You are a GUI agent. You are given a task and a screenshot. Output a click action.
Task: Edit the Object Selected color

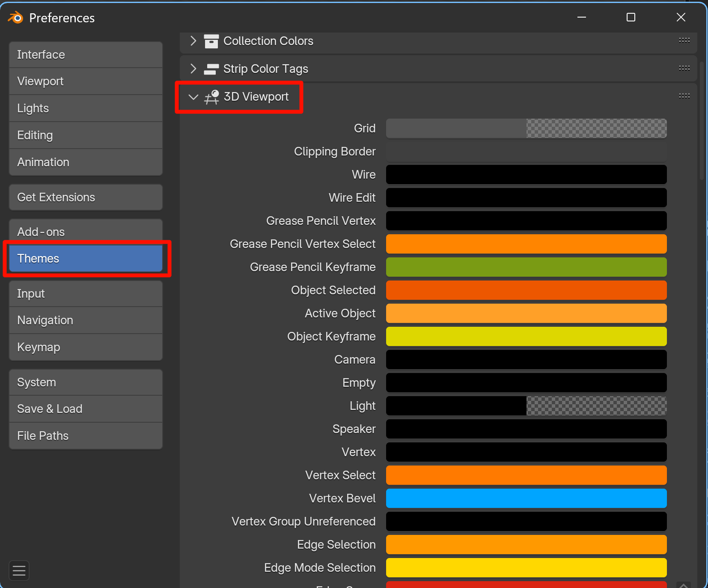[x=526, y=290]
